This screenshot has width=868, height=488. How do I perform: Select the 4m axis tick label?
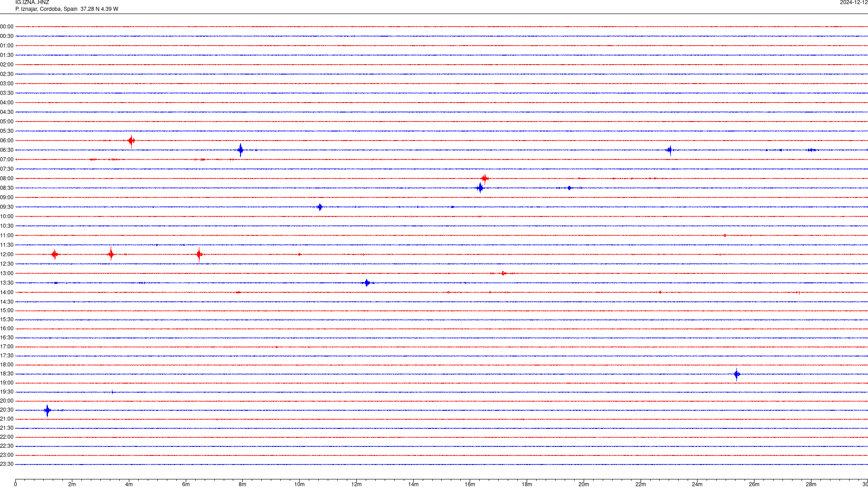coord(129,484)
